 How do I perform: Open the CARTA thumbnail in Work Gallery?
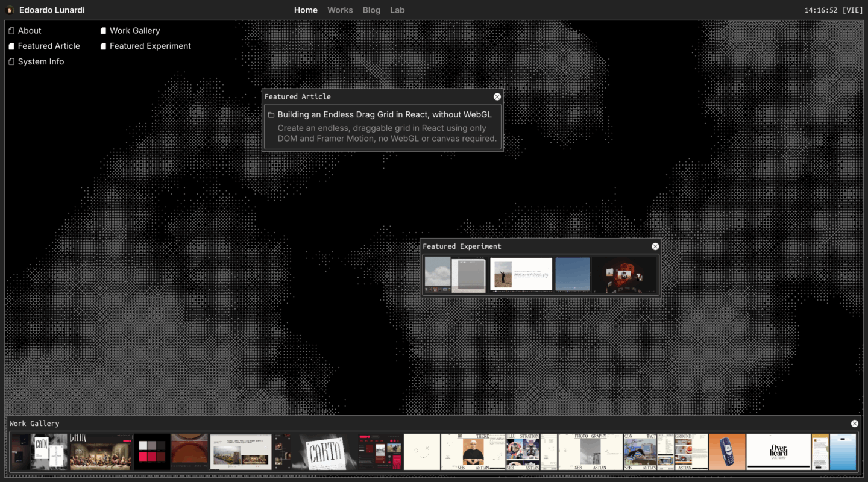click(325, 452)
